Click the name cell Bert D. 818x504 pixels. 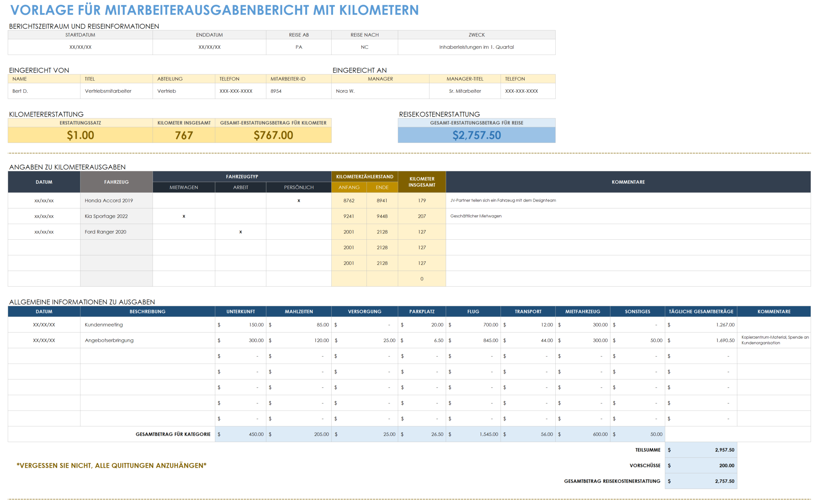44,91
